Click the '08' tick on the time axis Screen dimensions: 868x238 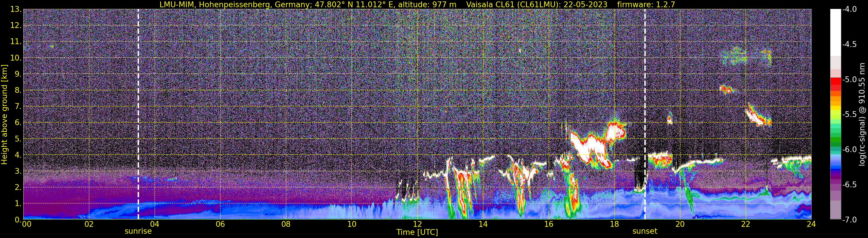[286, 224]
